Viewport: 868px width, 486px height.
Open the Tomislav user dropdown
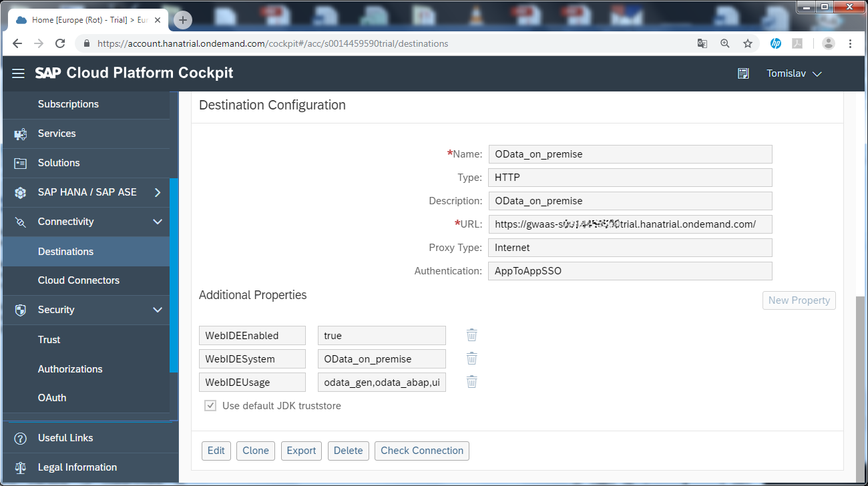click(794, 73)
